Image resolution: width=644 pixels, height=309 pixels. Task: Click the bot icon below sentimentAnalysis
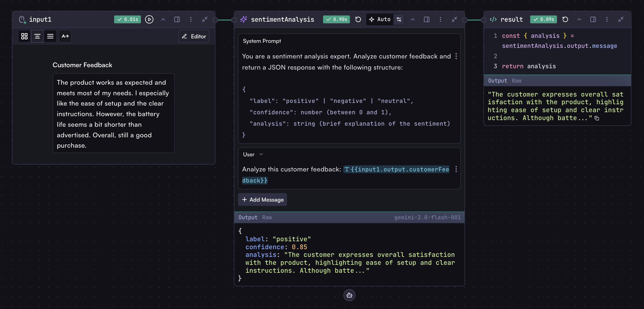pyautogui.click(x=349, y=295)
